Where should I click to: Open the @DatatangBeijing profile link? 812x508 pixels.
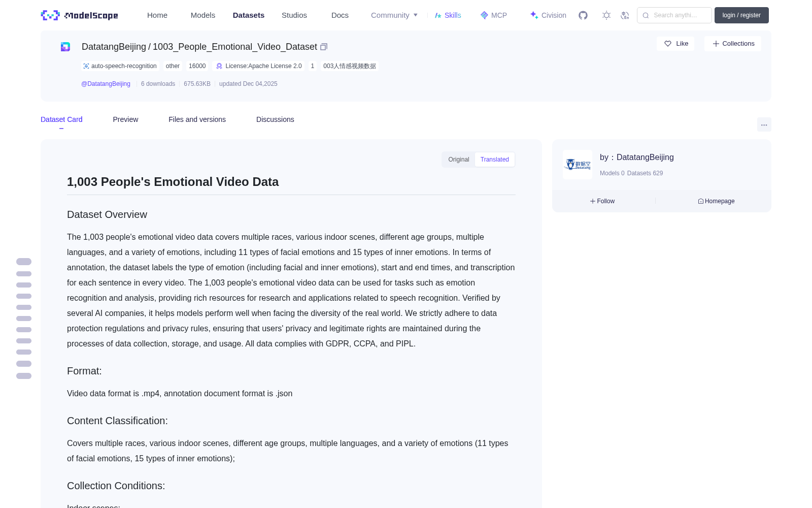point(106,84)
